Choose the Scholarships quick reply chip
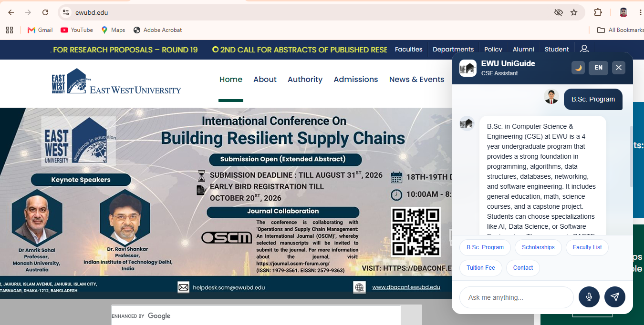644x325 pixels. [x=538, y=247]
